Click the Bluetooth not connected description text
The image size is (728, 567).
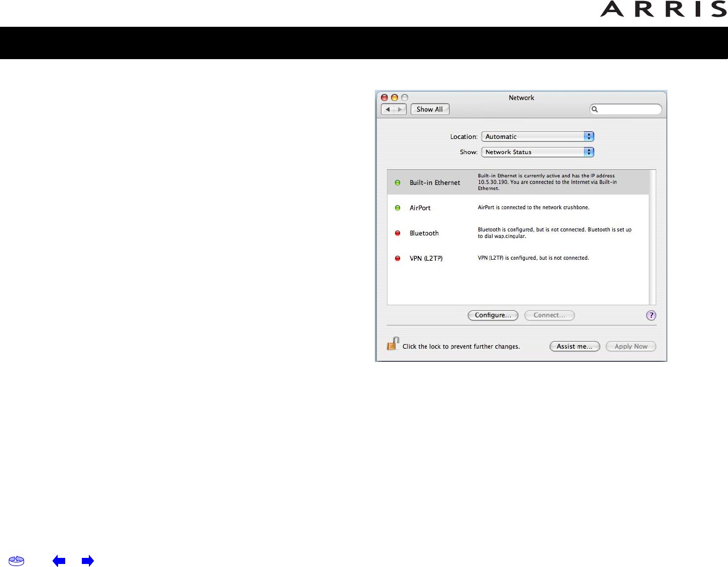(555, 233)
